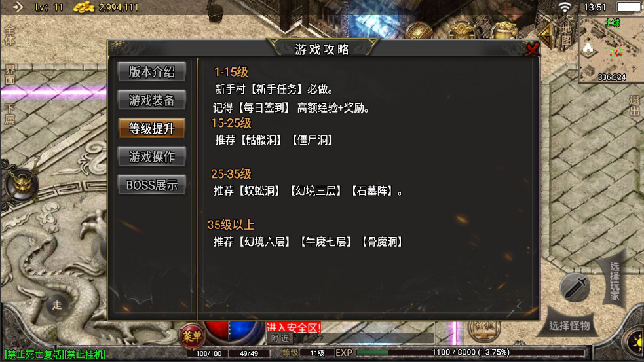
Task: Tap the gold coins icon
Action: [83, 7]
